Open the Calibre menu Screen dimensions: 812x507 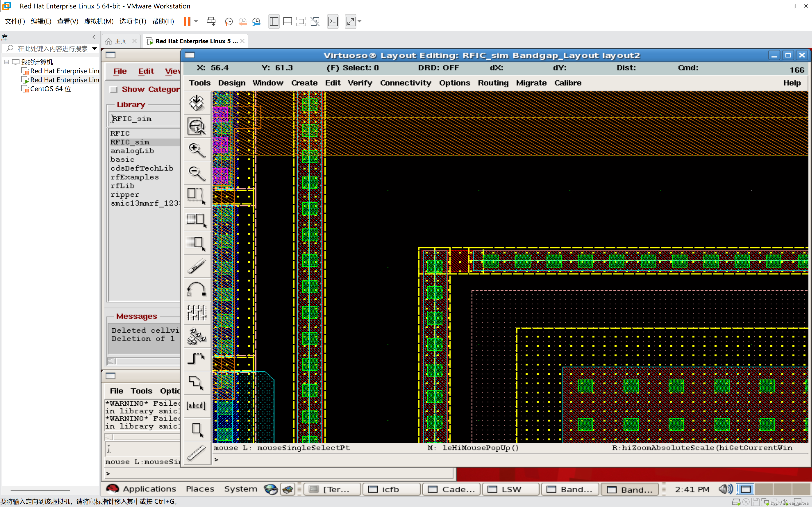[567, 83]
